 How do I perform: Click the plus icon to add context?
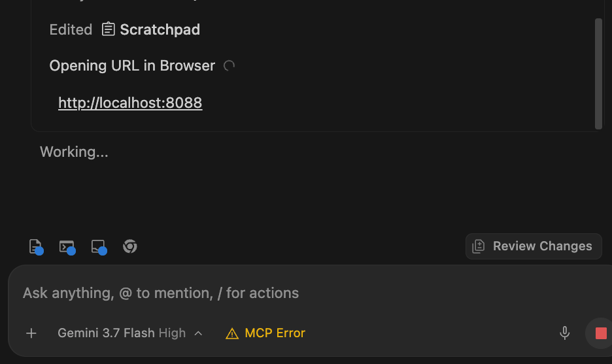click(31, 333)
